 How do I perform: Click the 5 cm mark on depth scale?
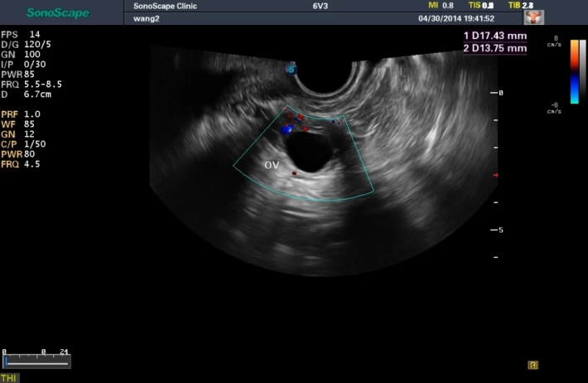[x=499, y=230]
